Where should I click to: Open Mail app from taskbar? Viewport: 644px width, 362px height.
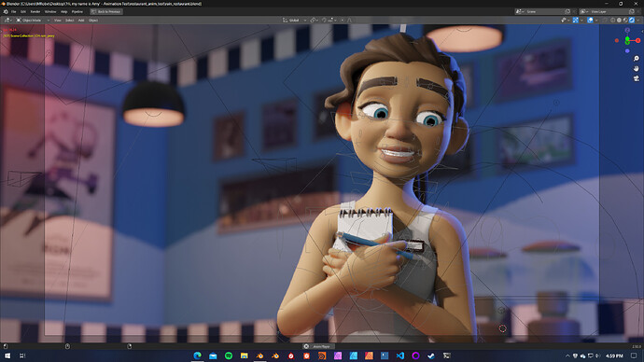click(x=213, y=355)
